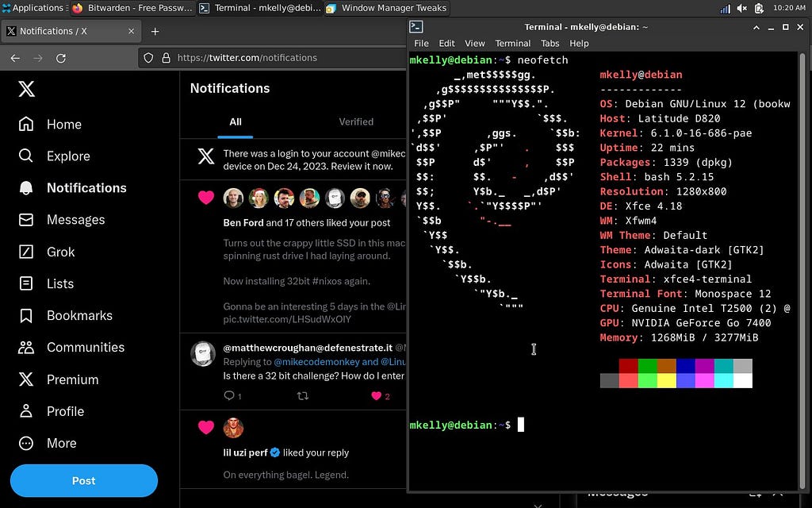
Task: Open the terminal Help menu
Action: 579,44
